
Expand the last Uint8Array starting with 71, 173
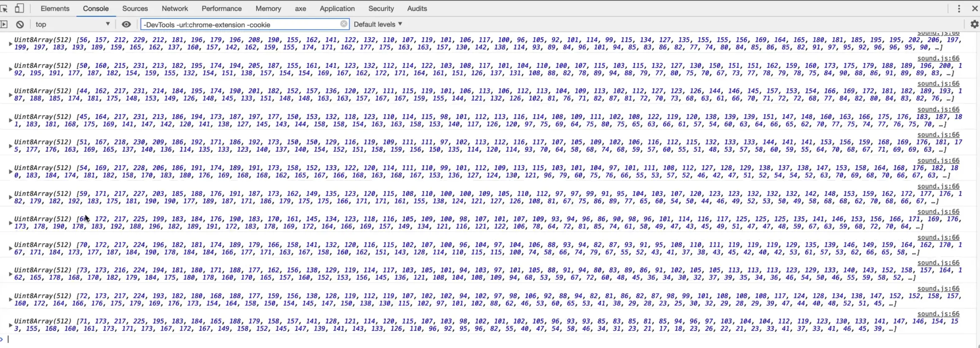point(10,325)
